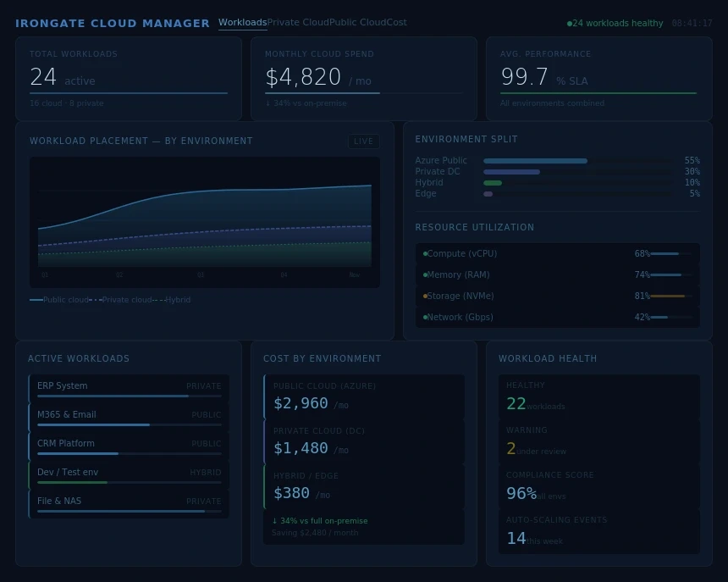
Task: Click the IRONGATE CLOUD MANAGER logo
Action: (113, 23)
